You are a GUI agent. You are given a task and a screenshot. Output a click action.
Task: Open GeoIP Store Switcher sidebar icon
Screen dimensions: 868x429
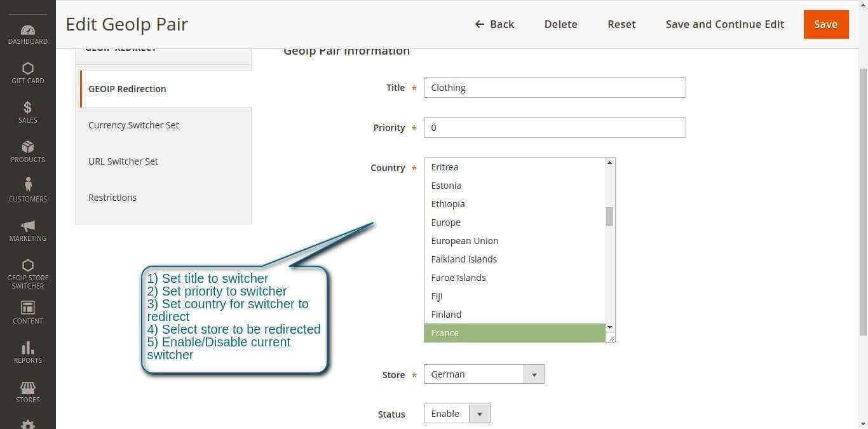28,266
